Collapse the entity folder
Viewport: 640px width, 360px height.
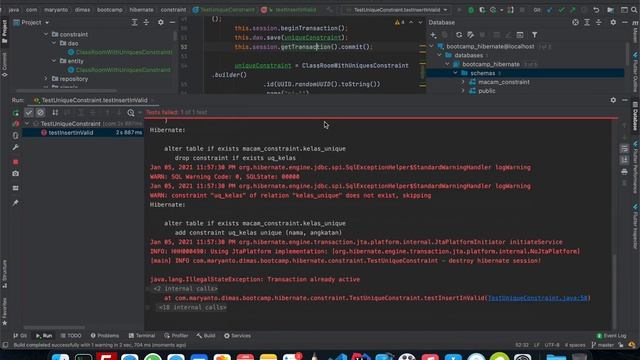pos(54,61)
